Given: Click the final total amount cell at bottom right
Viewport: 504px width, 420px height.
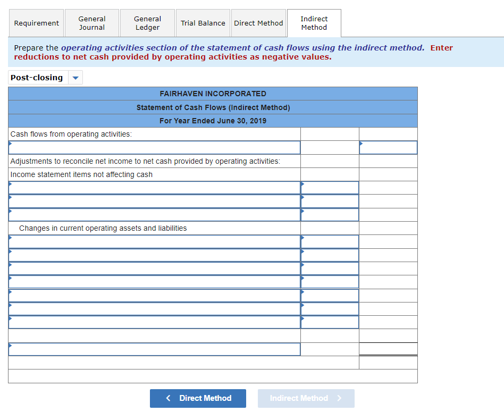Looking at the screenshot, I should (388, 349).
